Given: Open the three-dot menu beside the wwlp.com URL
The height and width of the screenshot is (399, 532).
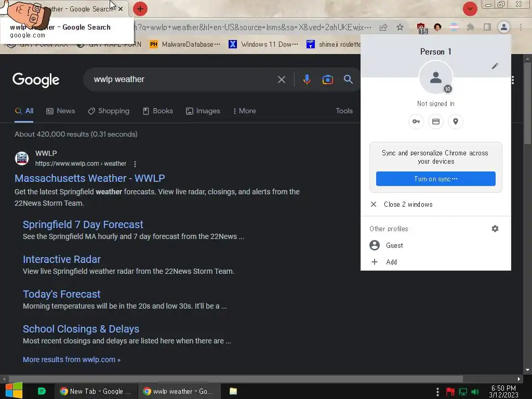Looking at the screenshot, I should (x=135, y=164).
